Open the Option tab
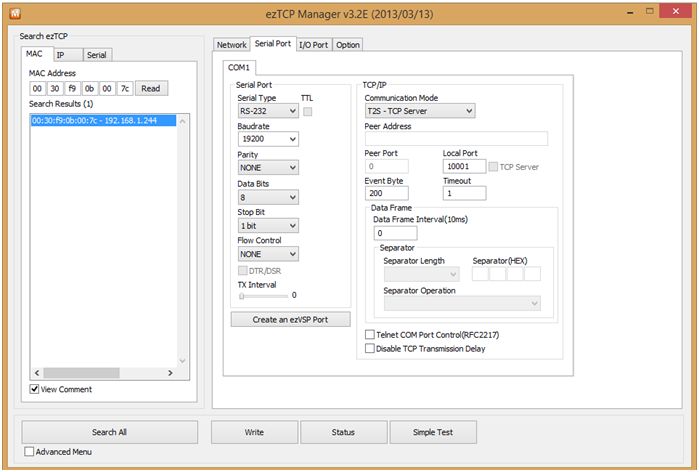The height and width of the screenshot is (472, 699). coord(348,45)
